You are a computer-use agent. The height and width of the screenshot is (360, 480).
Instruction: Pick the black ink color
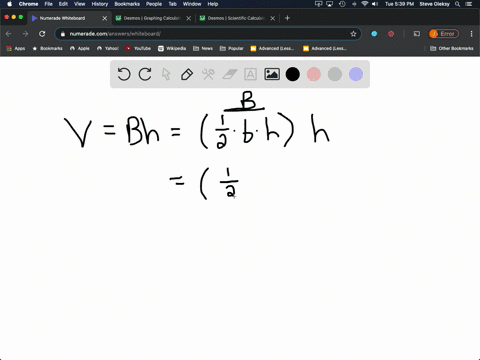pyautogui.click(x=293, y=74)
